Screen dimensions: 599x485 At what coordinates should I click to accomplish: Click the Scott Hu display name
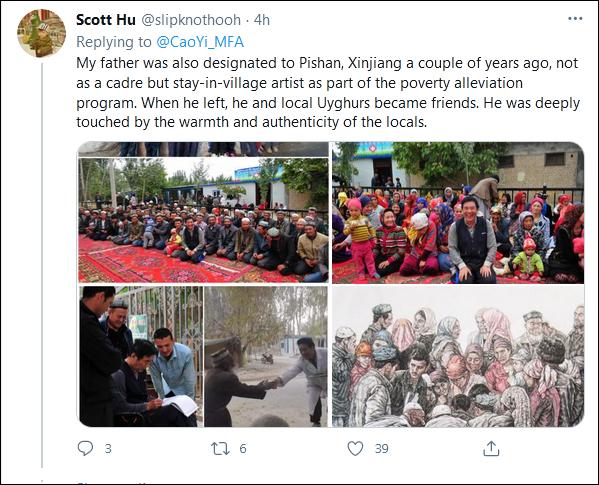click(106, 20)
